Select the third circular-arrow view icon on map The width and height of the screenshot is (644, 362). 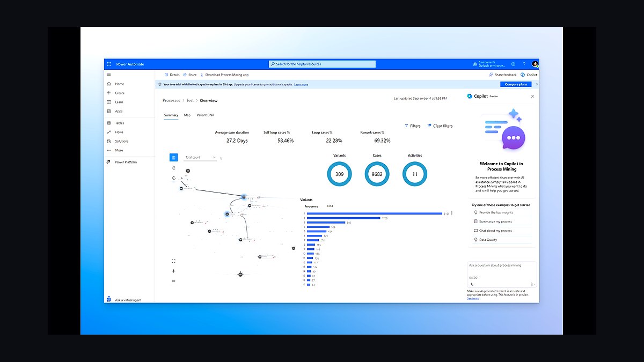tap(174, 178)
